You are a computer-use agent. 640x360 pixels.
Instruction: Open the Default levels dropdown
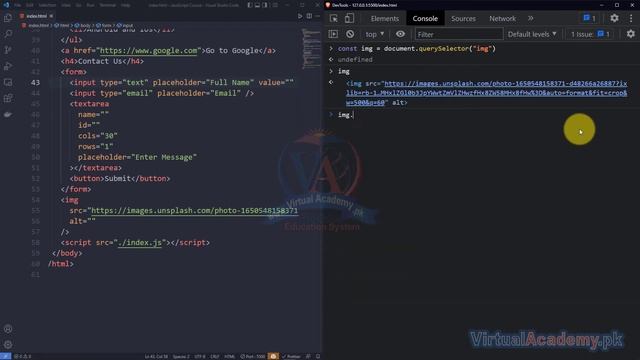click(532, 34)
